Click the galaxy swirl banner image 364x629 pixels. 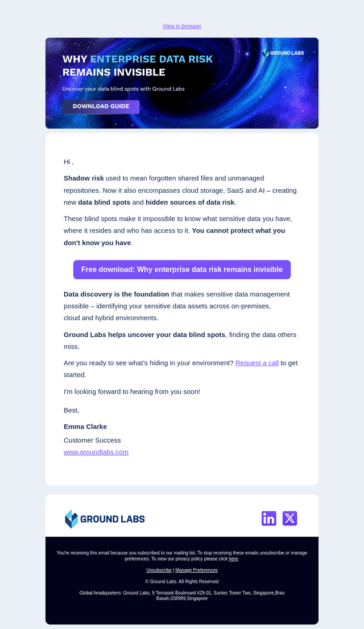pos(182,83)
